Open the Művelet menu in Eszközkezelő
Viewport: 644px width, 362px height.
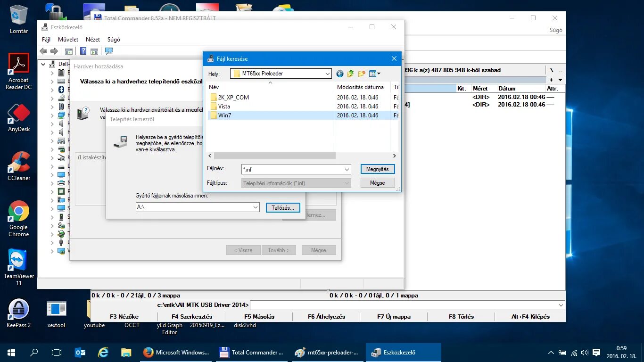click(x=68, y=40)
